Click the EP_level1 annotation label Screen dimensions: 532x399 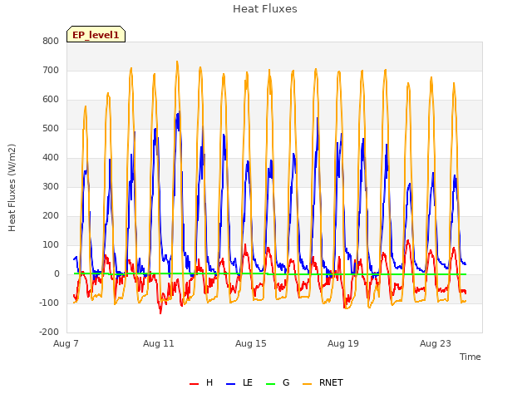coord(96,35)
